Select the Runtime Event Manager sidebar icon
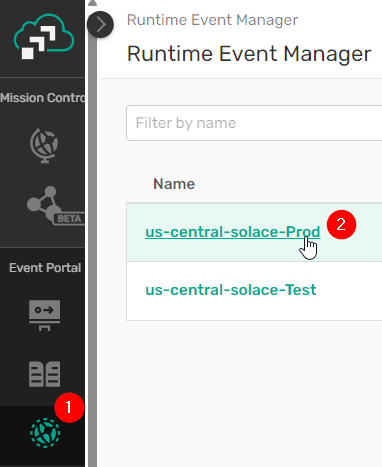The height and width of the screenshot is (467, 382). [45, 433]
